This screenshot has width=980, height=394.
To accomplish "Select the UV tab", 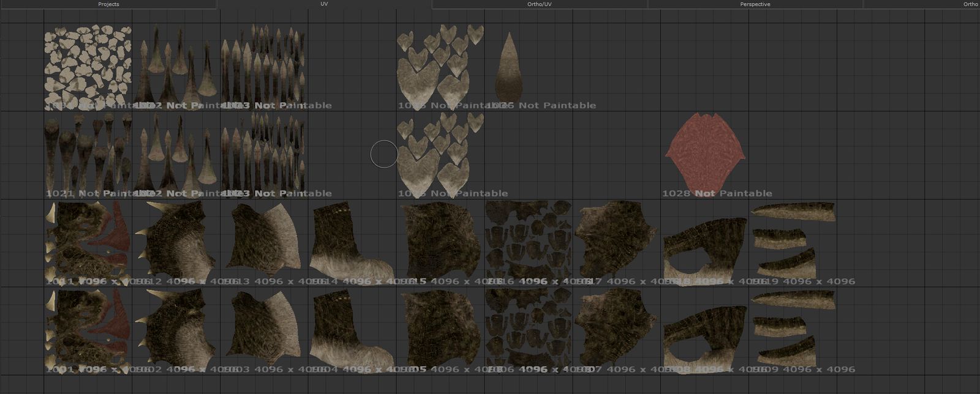I will (x=324, y=4).
